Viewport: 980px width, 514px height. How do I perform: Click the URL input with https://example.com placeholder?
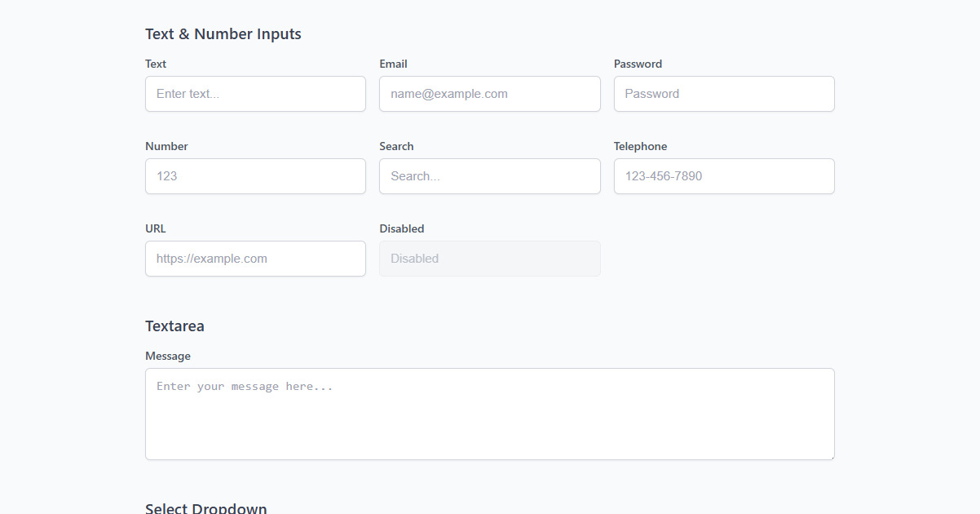pyautogui.click(x=255, y=259)
